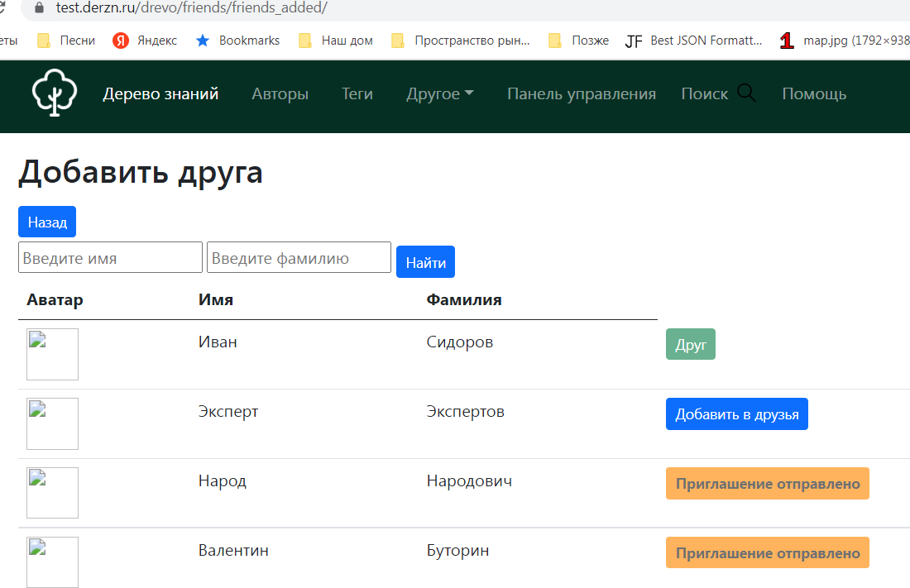Click the Яндекс bookmark in the bookmarks bar

tap(145, 40)
